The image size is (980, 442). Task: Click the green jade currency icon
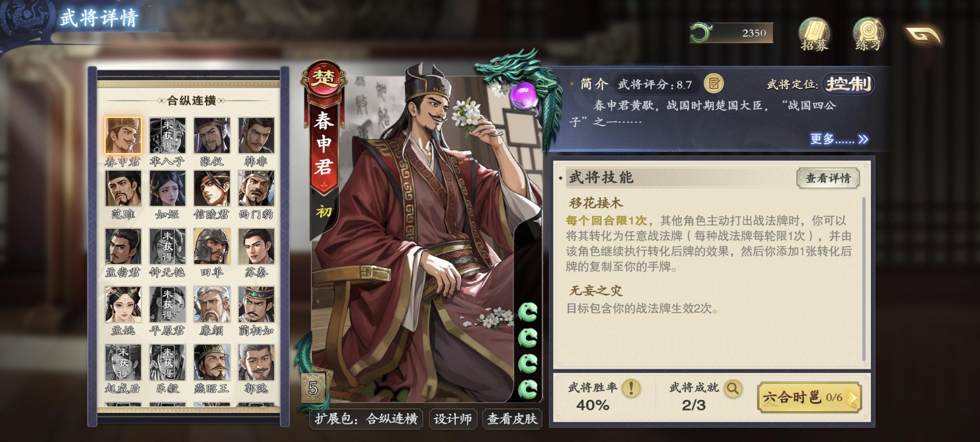(701, 33)
